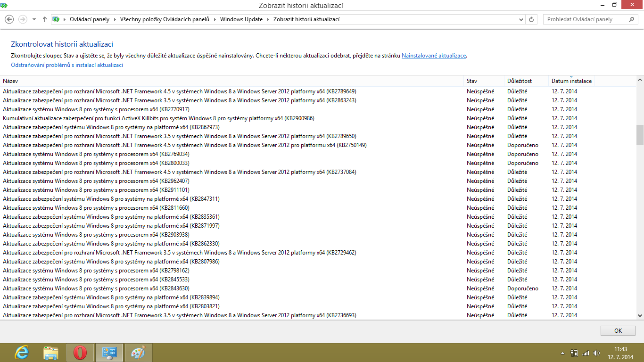
Task: Open File Explorer from the taskbar
Action: coord(51,352)
